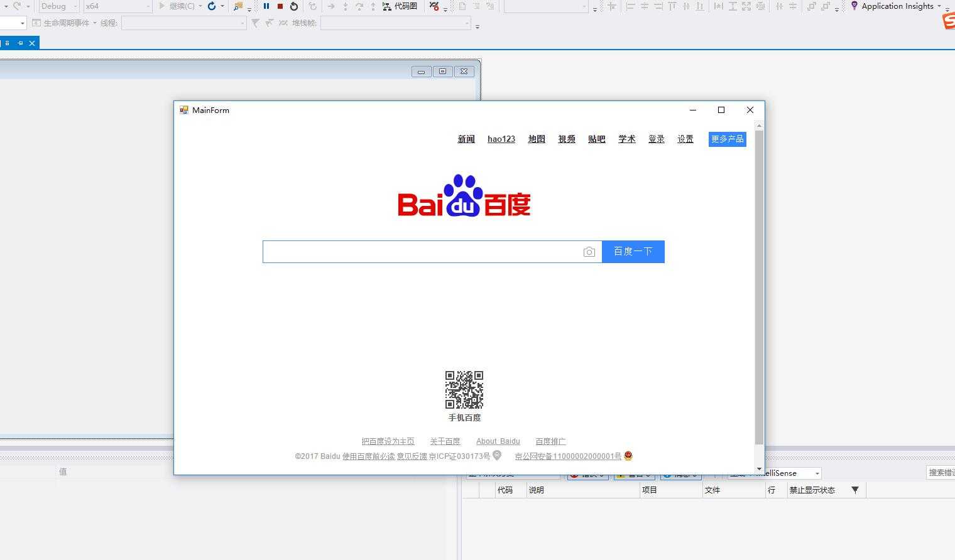Open the 设置 settings link
The image size is (955, 560).
pyautogui.click(x=685, y=139)
